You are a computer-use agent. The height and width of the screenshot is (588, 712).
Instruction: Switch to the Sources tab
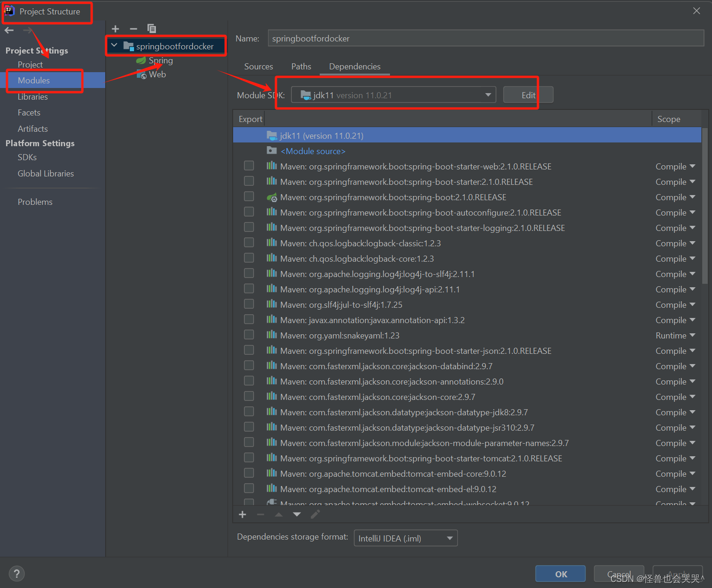[x=258, y=66]
